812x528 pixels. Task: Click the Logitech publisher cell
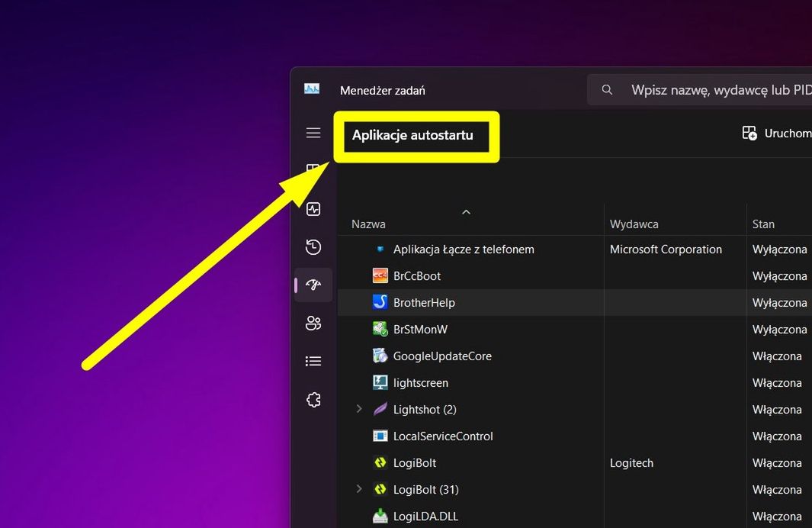pos(631,462)
